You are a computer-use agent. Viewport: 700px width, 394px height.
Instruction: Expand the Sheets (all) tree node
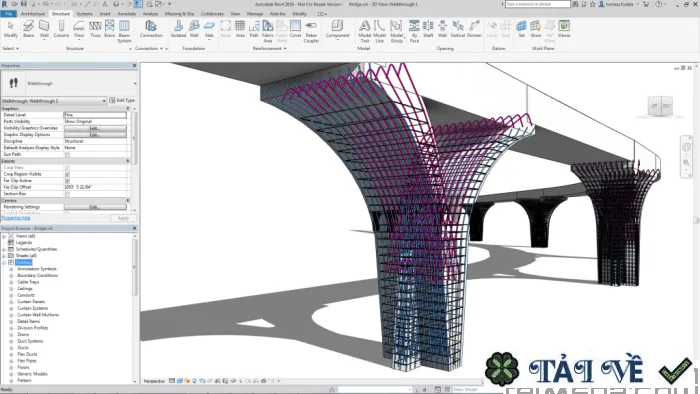click(x=4, y=256)
